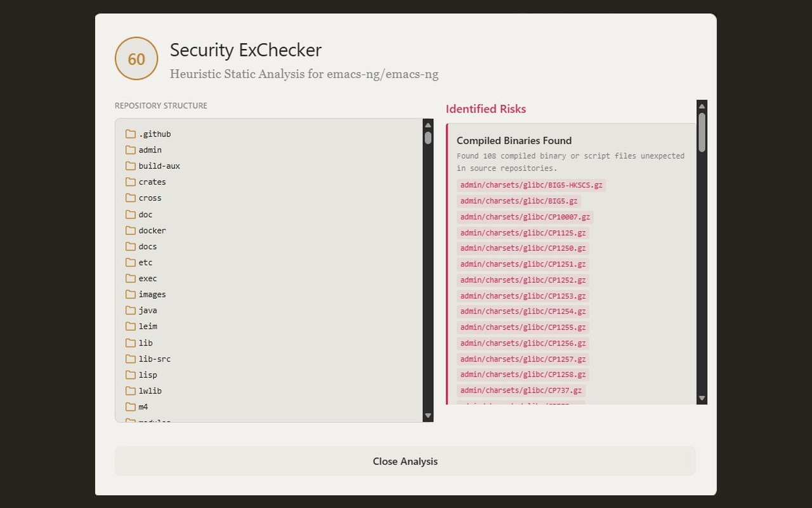The width and height of the screenshot is (812, 508).
Task: Click the risks panel scrollbar down arrow
Action: (x=702, y=398)
